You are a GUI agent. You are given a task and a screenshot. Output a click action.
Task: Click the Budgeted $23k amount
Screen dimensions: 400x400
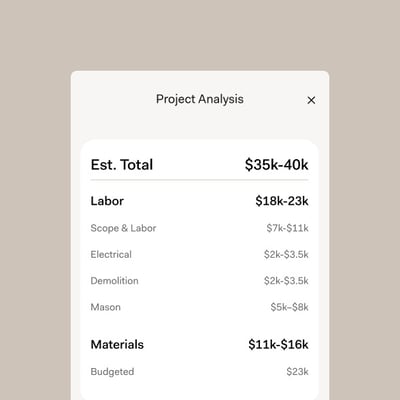[x=297, y=372]
